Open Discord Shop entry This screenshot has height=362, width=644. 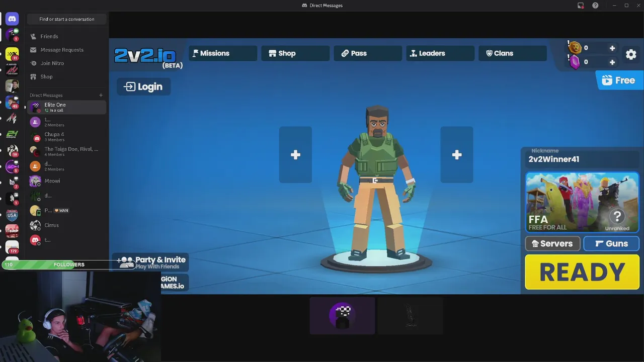pyautogui.click(x=66, y=76)
